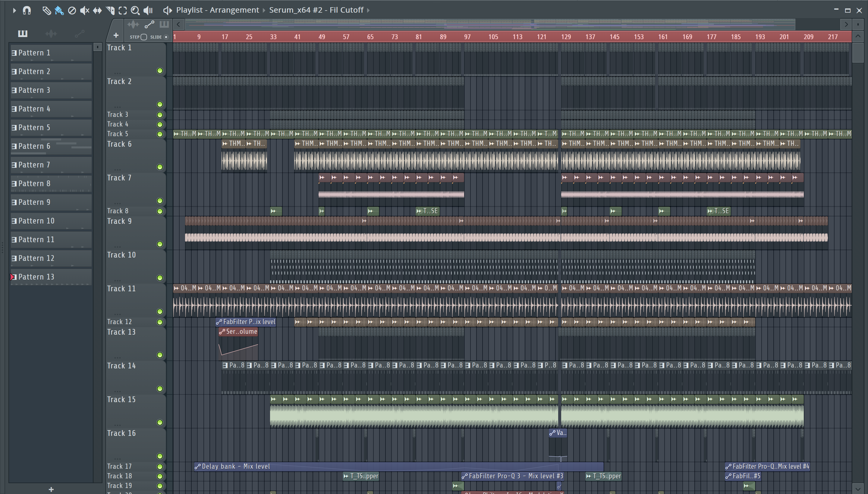Open the first T..SE clip menu icon
The image size is (868, 494).
(x=419, y=211)
